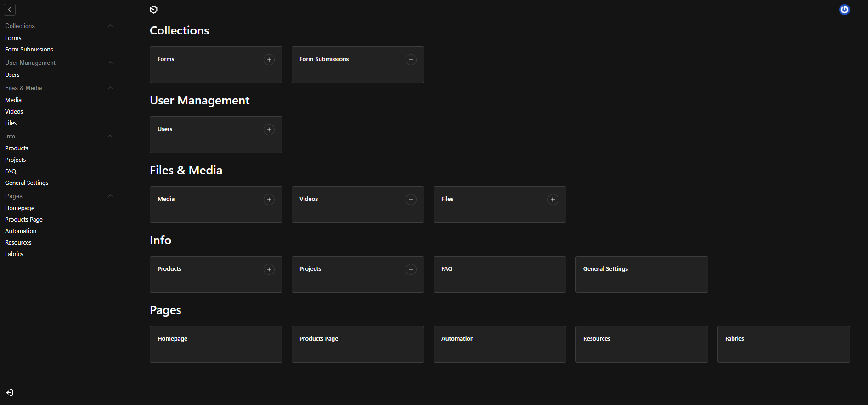Screen dimensions: 868x405
Task: Open the Payload logo home icon
Action: [x=154, y=10]
